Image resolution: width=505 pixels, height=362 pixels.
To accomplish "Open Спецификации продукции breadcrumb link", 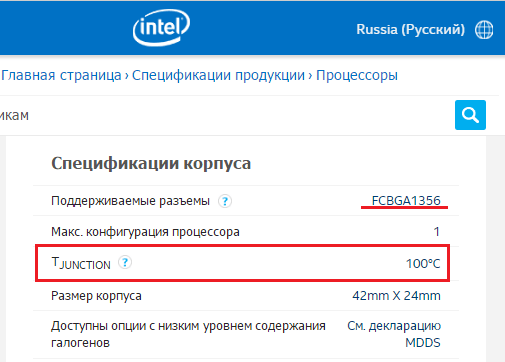I will (218, 75).
